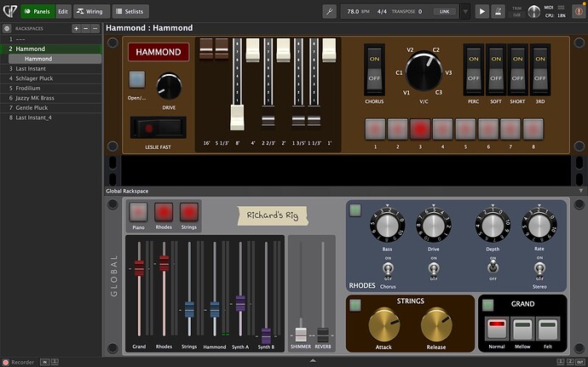Select the lit Hammond preset button 3
The width and height of the screenshot is (588, 367).
(x=420, y=129)
